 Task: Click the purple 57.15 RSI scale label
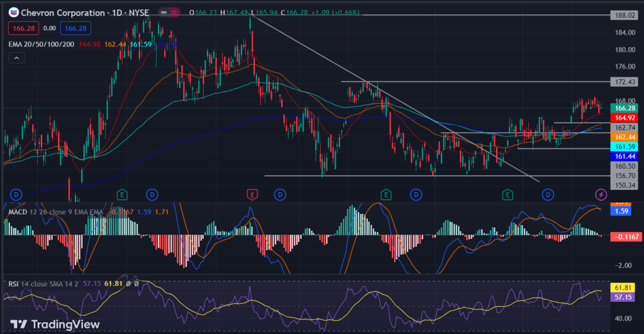623,297
